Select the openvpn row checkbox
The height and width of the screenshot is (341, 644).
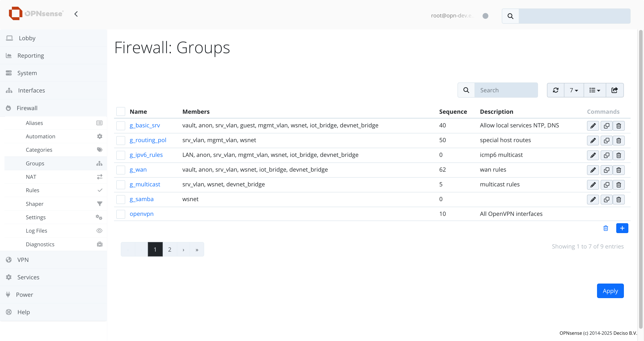[121, 214]
